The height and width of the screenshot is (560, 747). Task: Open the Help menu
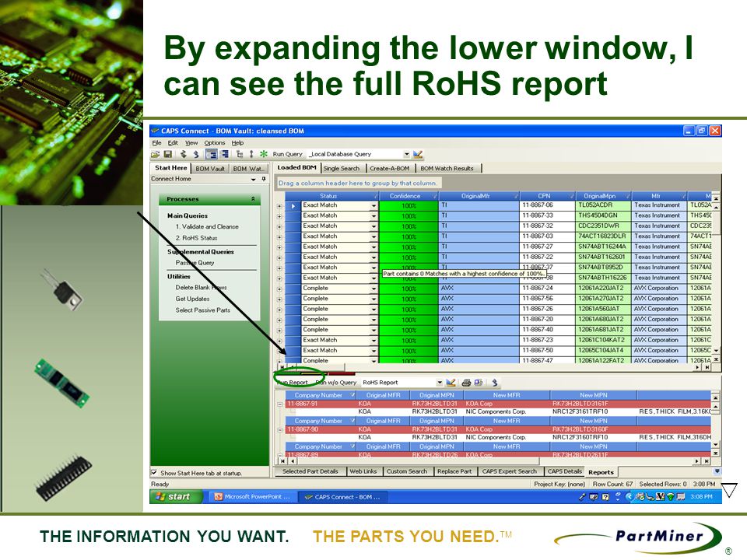(237, 143)
